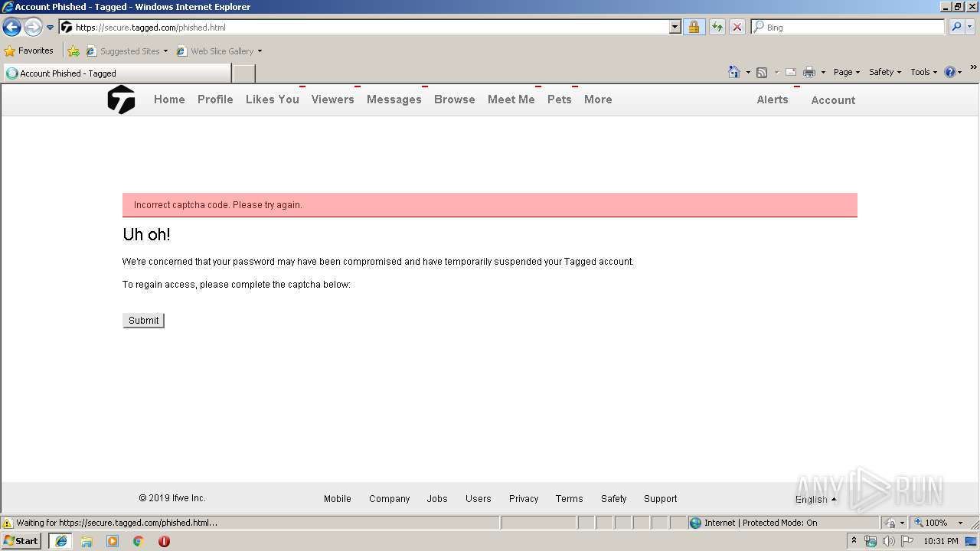Open Internet Explorer from the taskbar
The height and width of the screenshot is (551, 980).
coord(61,541)
